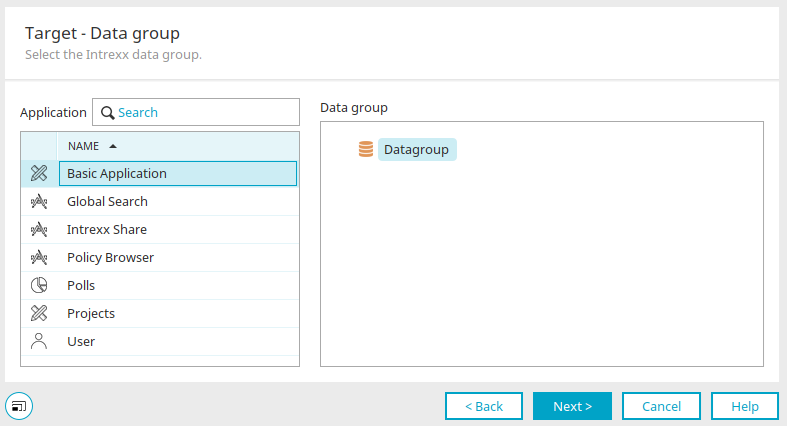
Task: Go to previous step with Back
Action: point(484,406)
